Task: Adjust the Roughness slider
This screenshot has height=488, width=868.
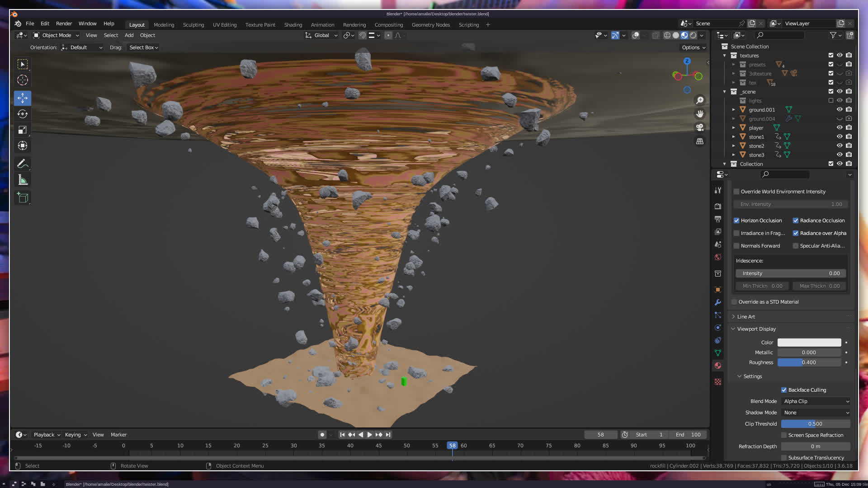Action: (x=809, y=362)
